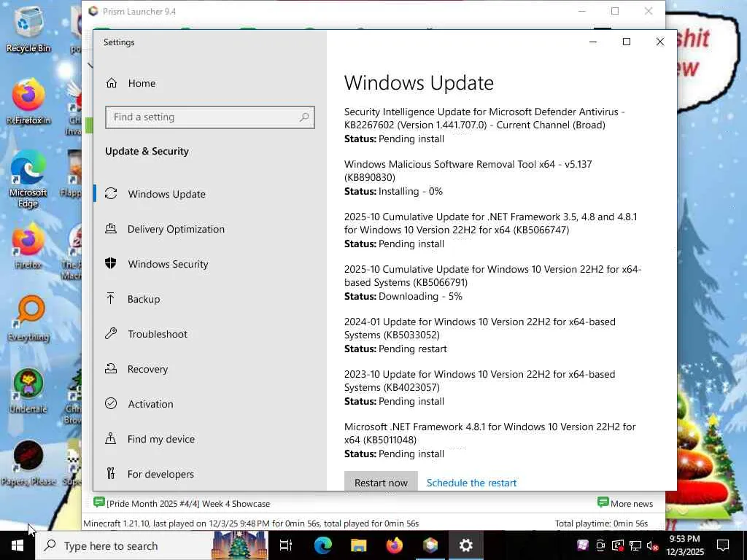Open Pride Month Week 4 Showcase news
Image resolution: width=747 pixels, height=560 pixels.
pos(182,503)
